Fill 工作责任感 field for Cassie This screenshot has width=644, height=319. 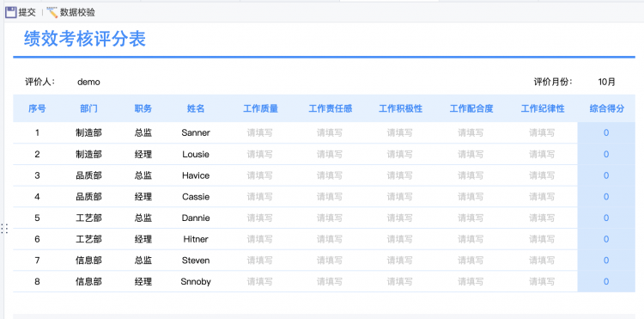(x=330, y=197)
